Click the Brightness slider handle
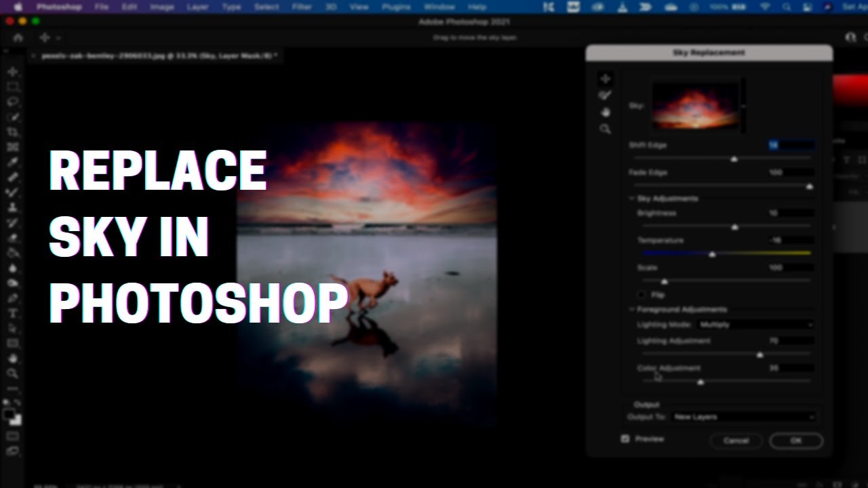The height and width of the screenshot is (488, 868). pyautogui.click(x=734, y=227)
